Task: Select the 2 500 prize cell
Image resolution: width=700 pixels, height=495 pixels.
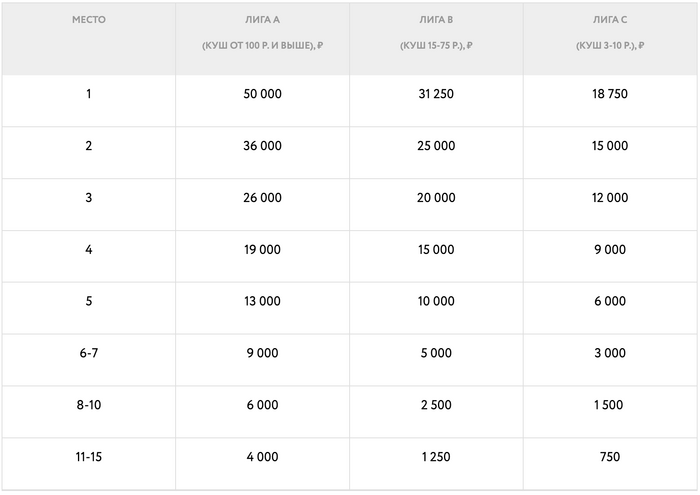Action: click(x=436, y=405)
